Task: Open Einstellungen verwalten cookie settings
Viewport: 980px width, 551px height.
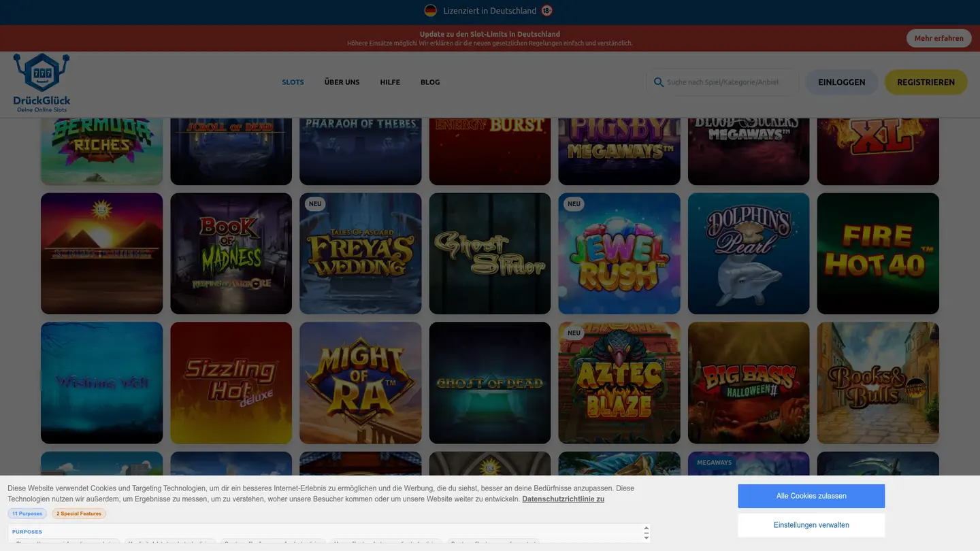Action: pyautogui.click(x=811, y=525)
